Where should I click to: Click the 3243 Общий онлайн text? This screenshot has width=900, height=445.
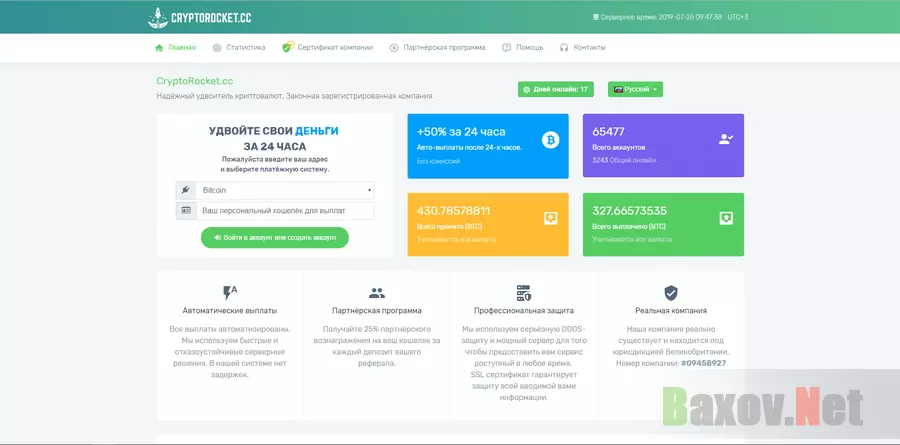[625, 160]
